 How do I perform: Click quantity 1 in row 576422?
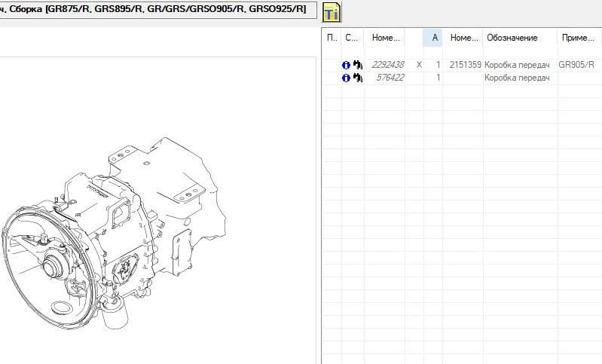tap(438, 78)
